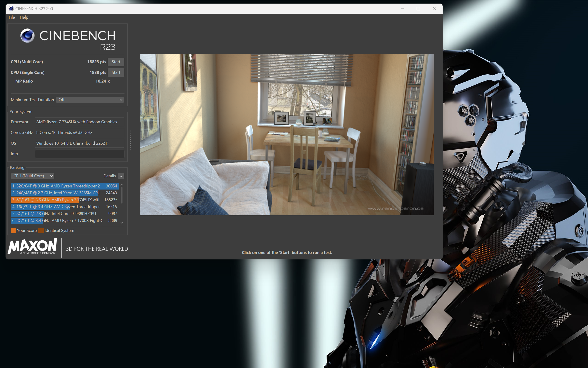Click the brown Identical System color swatch
This screenshot has height=368, width=588.
tap(41, 230)
